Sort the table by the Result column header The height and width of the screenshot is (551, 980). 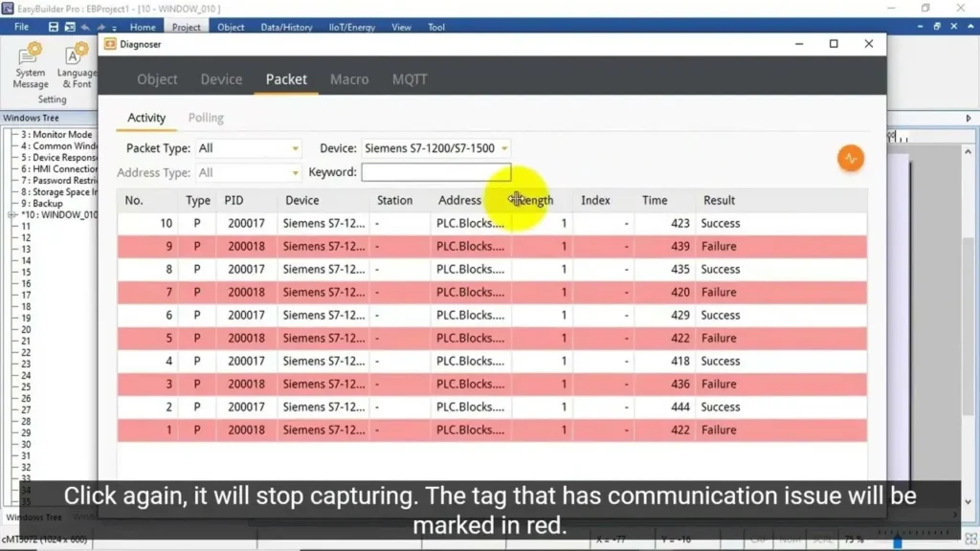719,201
